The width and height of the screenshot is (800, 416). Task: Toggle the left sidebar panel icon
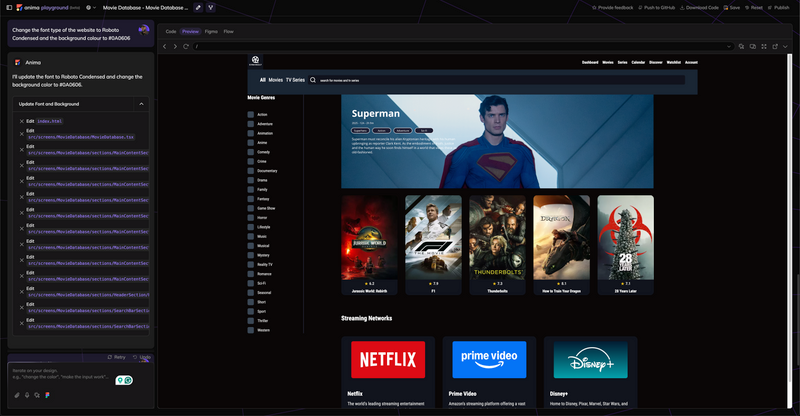point(9,8)
